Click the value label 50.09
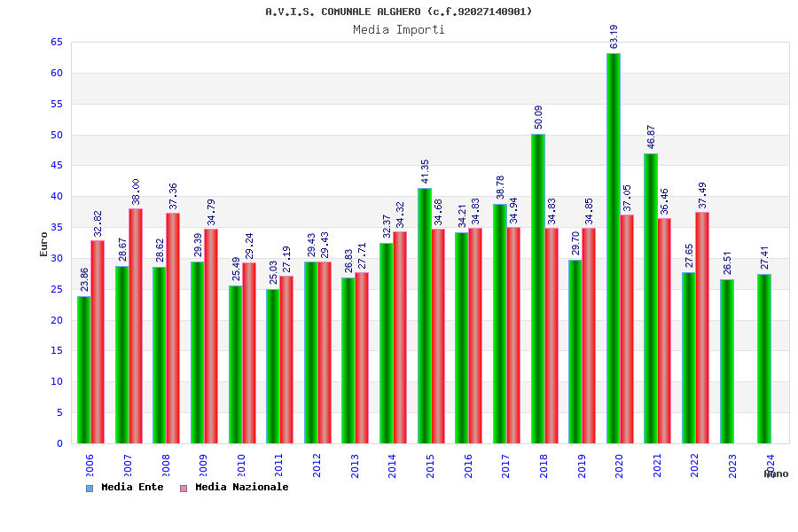Screen dimensions: 798x532 point(538,118)
